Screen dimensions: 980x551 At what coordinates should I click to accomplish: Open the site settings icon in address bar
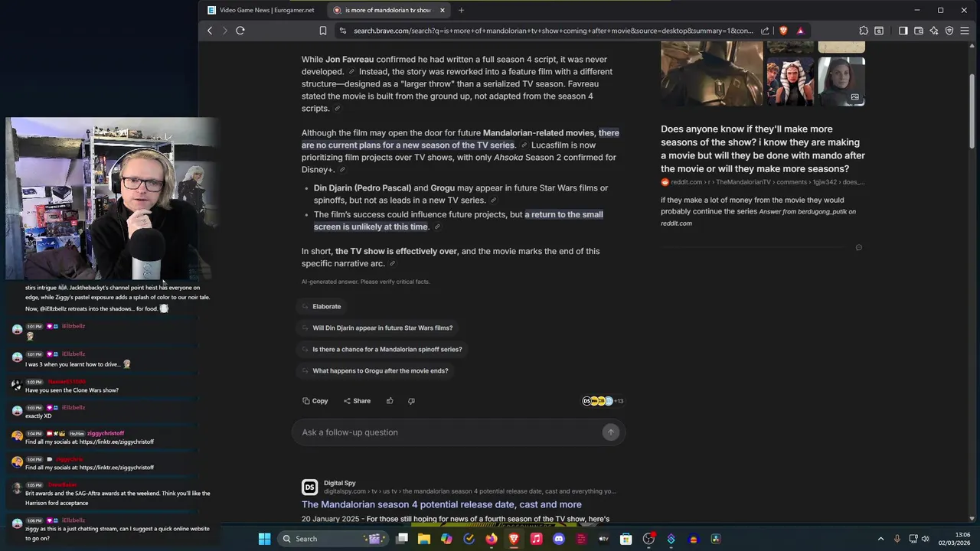click(342, 31)
